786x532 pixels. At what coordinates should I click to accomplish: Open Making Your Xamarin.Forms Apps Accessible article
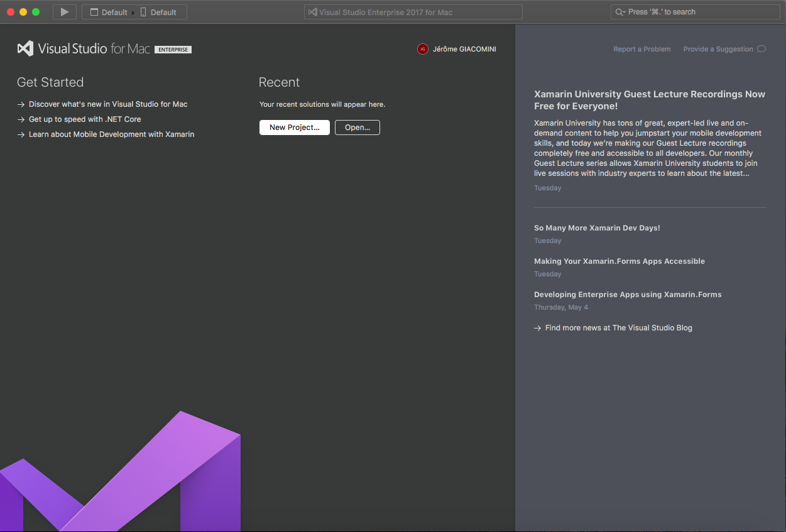(x=620, y=261)
